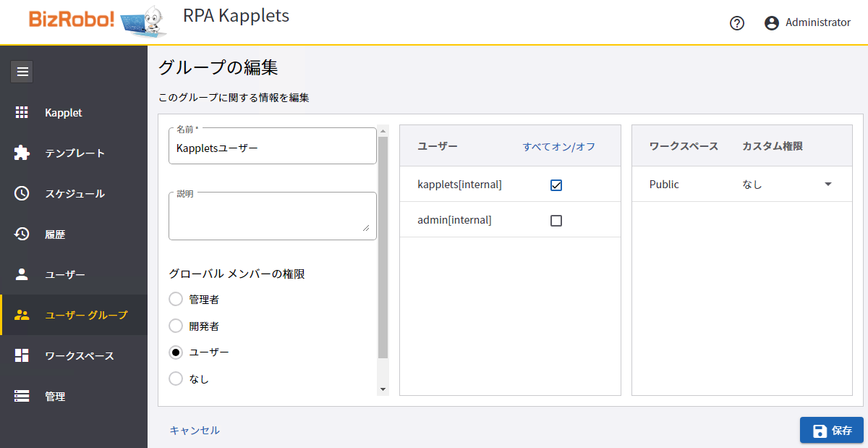The width and height of the screenshot is (868, 448).
Task: Select the 開発者 radio button
Action: point(176,326)
